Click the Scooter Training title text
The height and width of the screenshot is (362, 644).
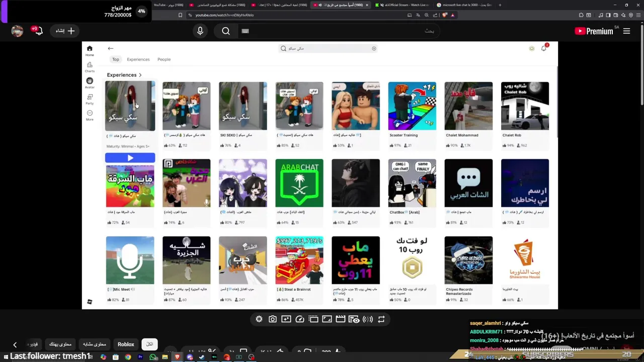[x=404, y=135]
